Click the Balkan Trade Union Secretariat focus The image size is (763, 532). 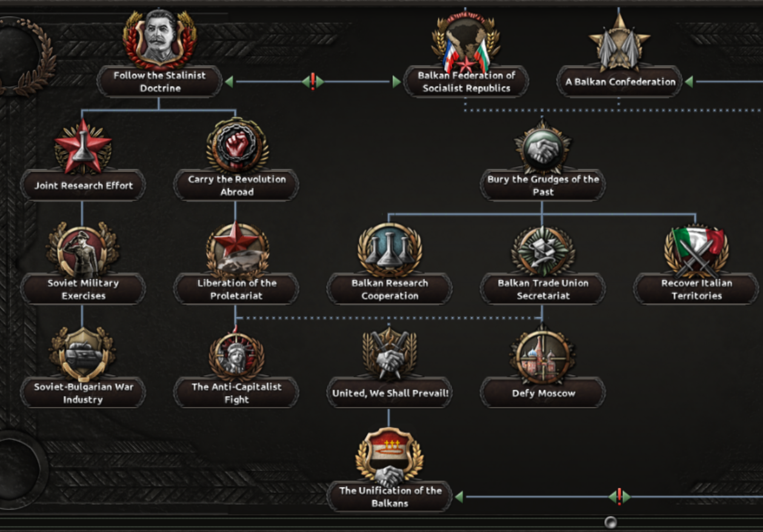(543, 289)
